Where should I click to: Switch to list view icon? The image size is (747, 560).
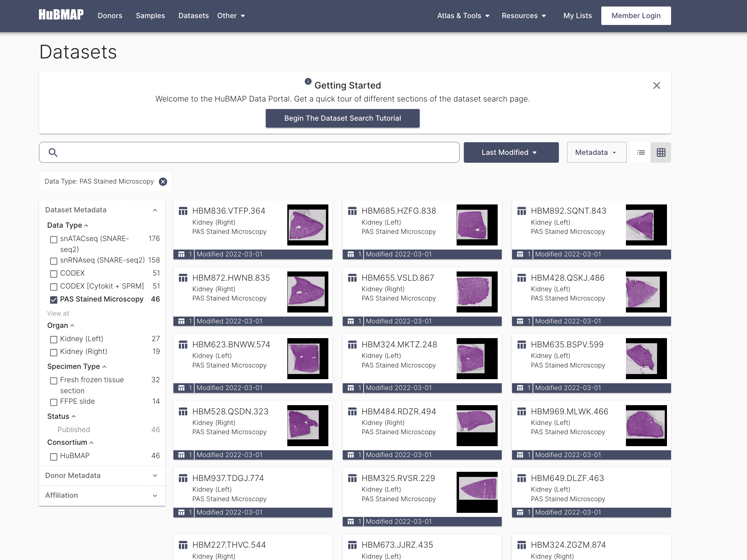tap(641, 152)
